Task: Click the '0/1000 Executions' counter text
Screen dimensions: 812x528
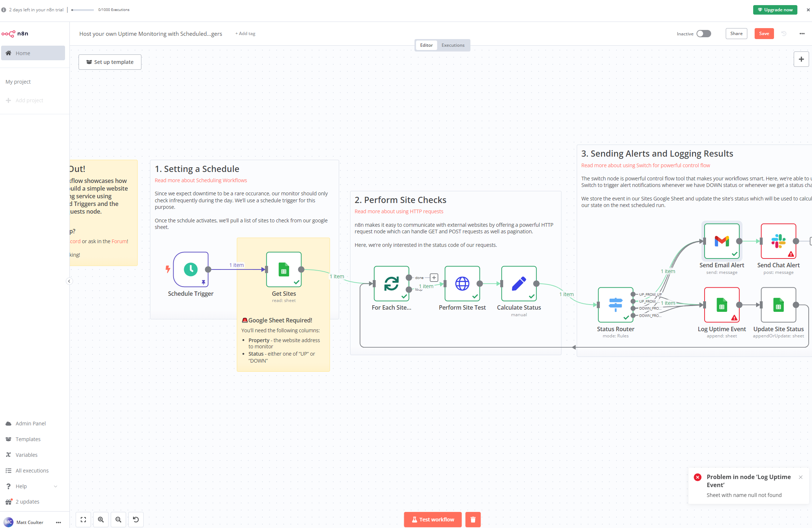Action: click(x=114, y=10)
